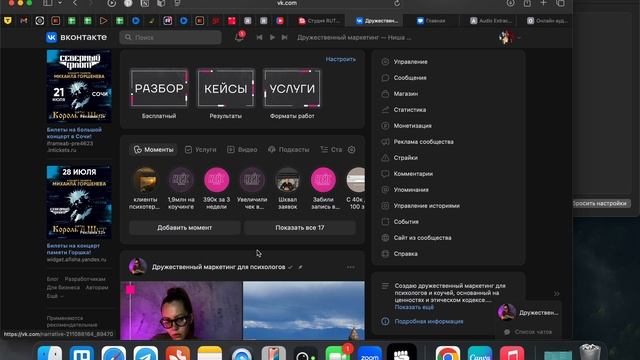Open Сообщения in community menu
The image size is (640, 360).
point(410,78)
